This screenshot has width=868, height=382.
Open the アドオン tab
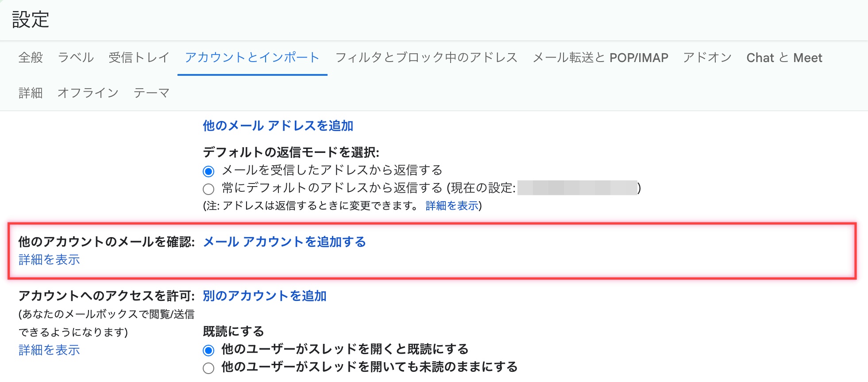click(707, 58)
